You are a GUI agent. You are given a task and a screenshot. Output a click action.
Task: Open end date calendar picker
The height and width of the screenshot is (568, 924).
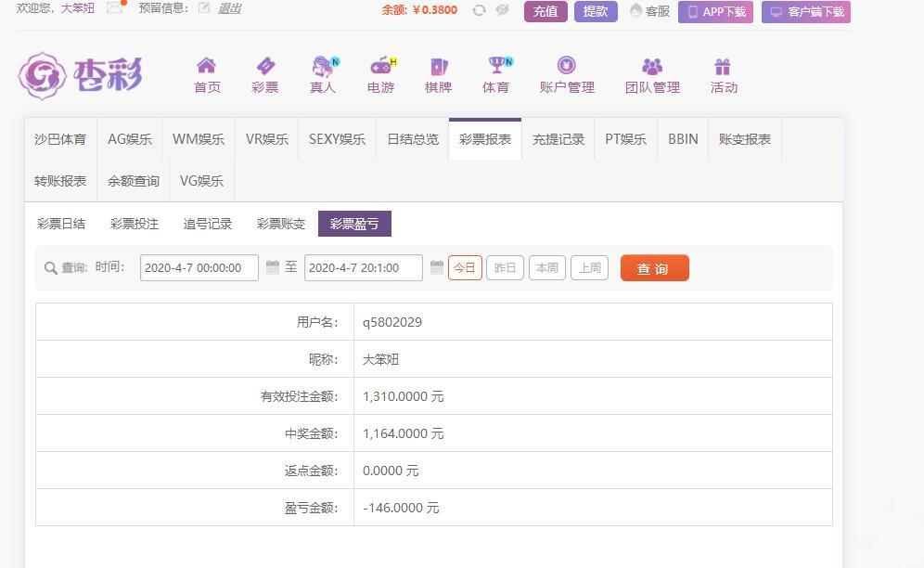437,267
